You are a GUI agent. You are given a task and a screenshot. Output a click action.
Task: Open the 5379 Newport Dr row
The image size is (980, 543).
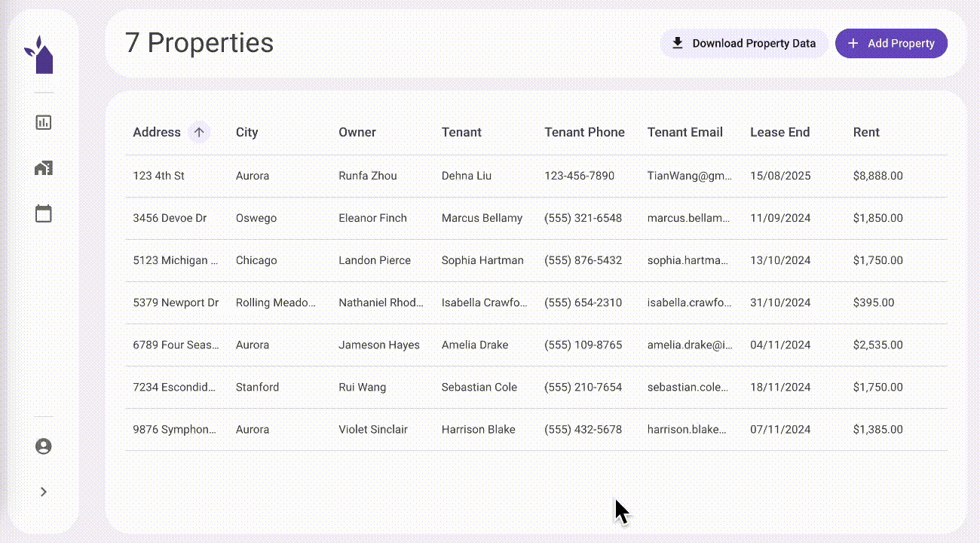(176, 302)
